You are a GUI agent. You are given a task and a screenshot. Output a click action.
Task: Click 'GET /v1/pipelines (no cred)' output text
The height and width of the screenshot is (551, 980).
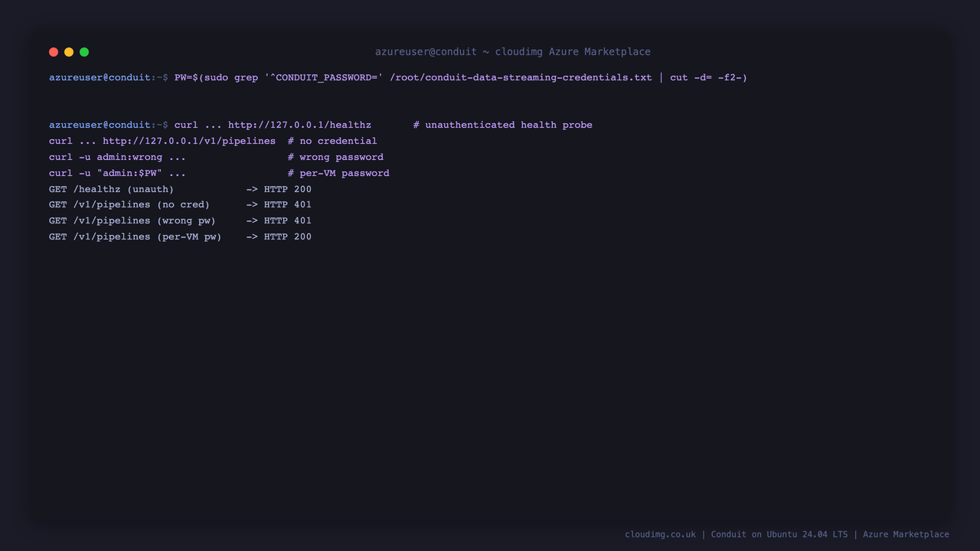coord(129,204)
